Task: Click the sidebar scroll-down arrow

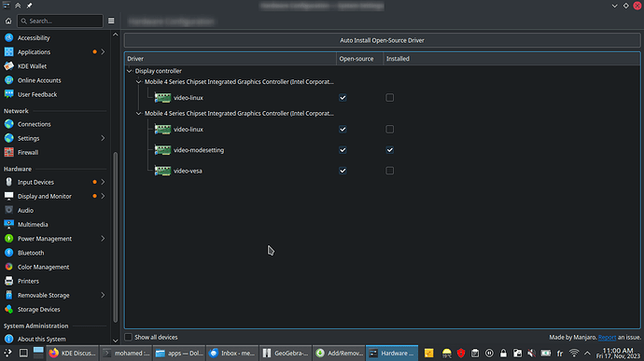Action: (x=116, y=340)
